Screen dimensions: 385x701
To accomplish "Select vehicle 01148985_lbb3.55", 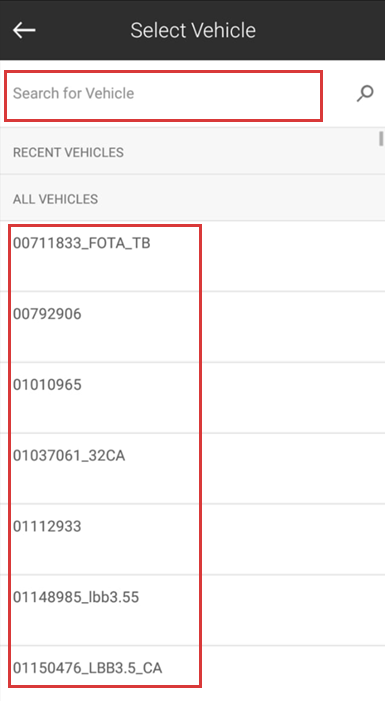I will (x=192, y=610).
